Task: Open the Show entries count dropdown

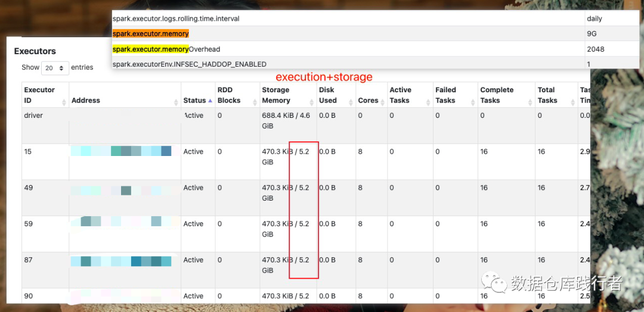Action: 55,68
